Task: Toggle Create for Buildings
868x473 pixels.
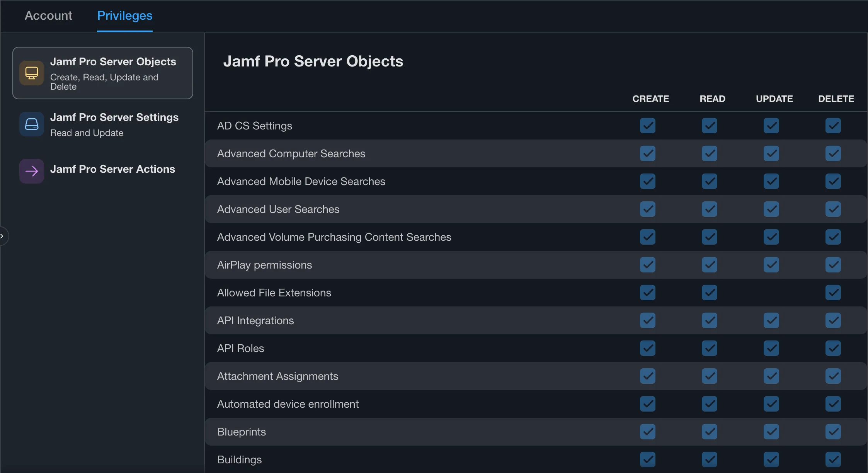Action: tap(648, 459)
